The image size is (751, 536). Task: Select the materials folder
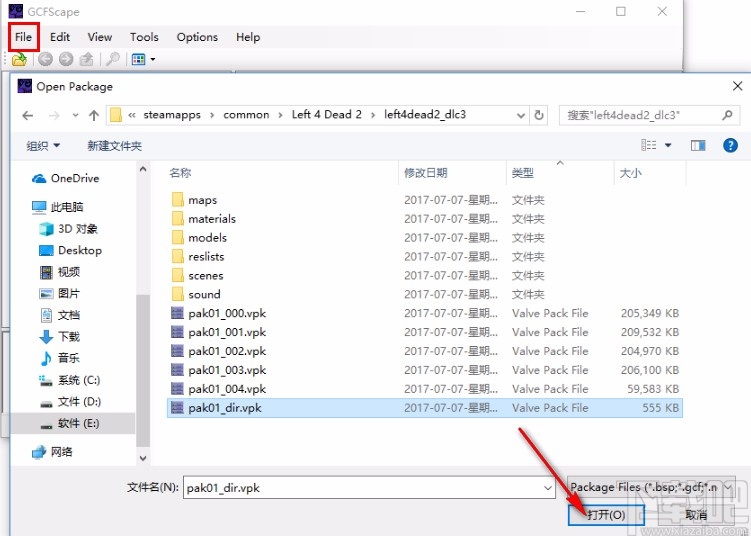(x=425, y=219)
